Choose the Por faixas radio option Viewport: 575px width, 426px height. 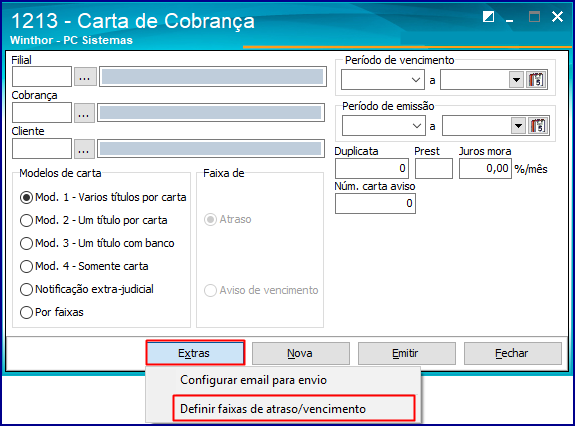[52, 312]
